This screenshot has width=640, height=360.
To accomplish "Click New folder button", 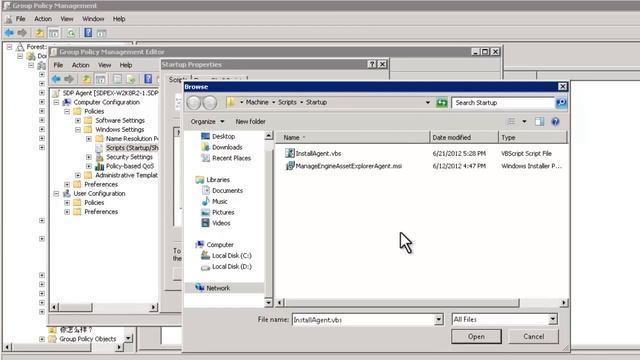I will click(250, 122).
